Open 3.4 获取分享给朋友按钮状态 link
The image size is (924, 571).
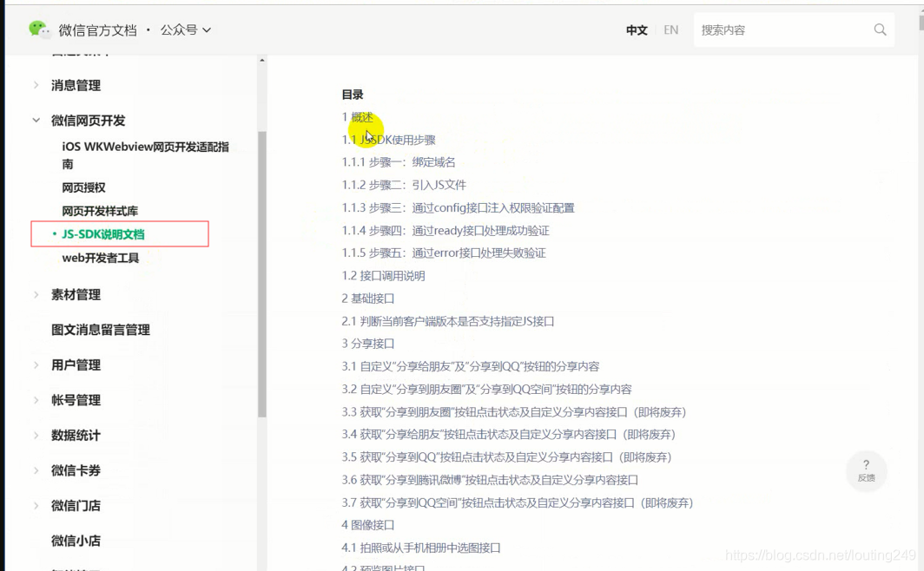[509, 435]
